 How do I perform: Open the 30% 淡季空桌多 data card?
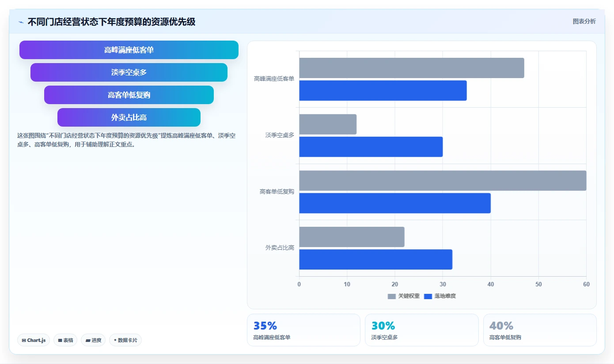coord(421,330)
